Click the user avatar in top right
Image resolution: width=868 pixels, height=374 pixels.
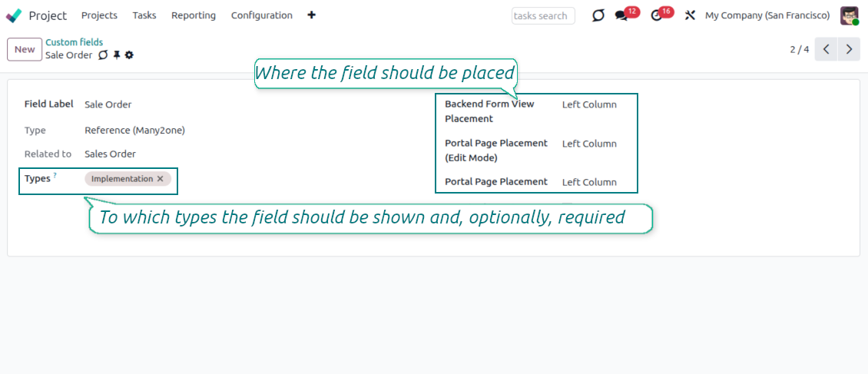coord(849,15)
